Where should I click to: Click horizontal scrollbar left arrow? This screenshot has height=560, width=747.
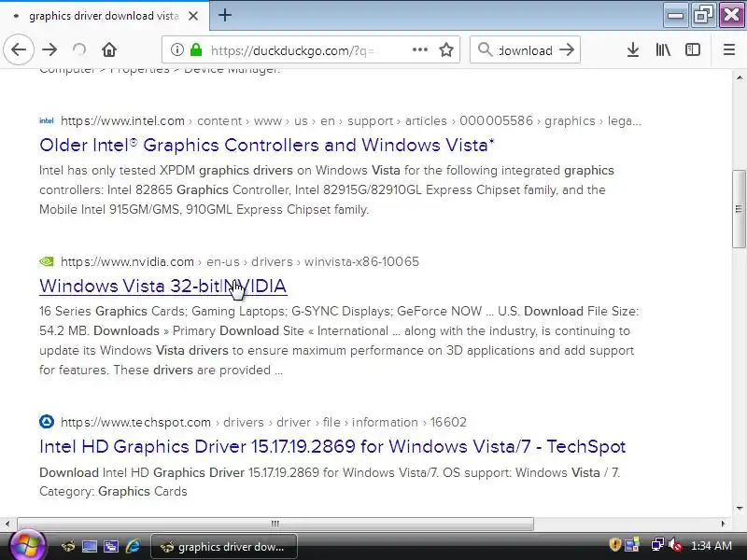(7, 524)
